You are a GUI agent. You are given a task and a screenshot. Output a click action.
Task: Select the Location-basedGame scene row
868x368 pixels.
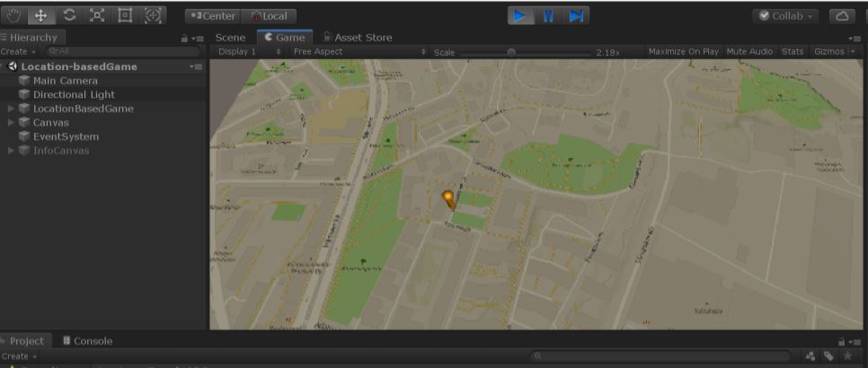pyautogui.click(x=103, y=66)
